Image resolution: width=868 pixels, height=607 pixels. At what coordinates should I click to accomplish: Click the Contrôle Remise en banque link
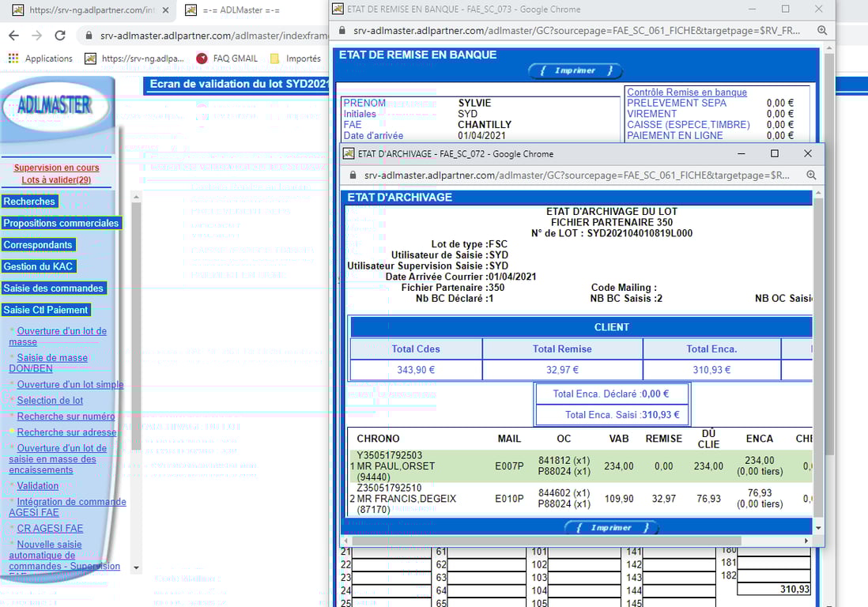(x=686, y=92)
